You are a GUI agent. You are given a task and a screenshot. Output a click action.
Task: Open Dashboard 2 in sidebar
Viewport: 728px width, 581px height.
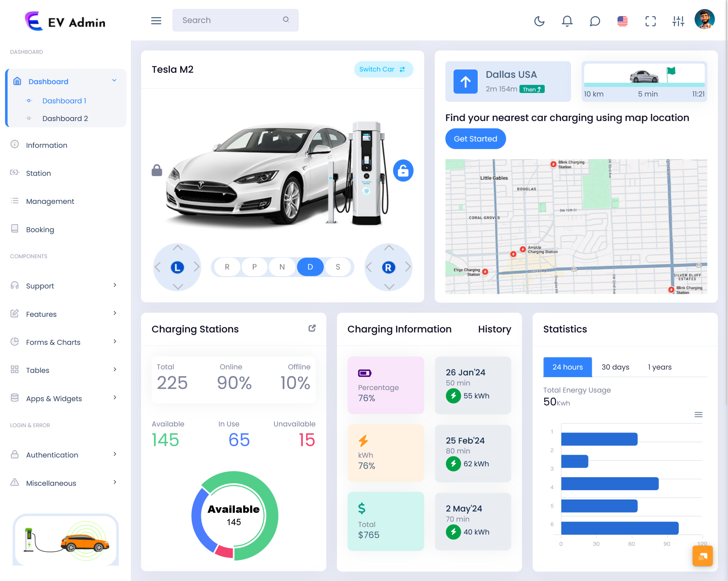click(65, 119)
